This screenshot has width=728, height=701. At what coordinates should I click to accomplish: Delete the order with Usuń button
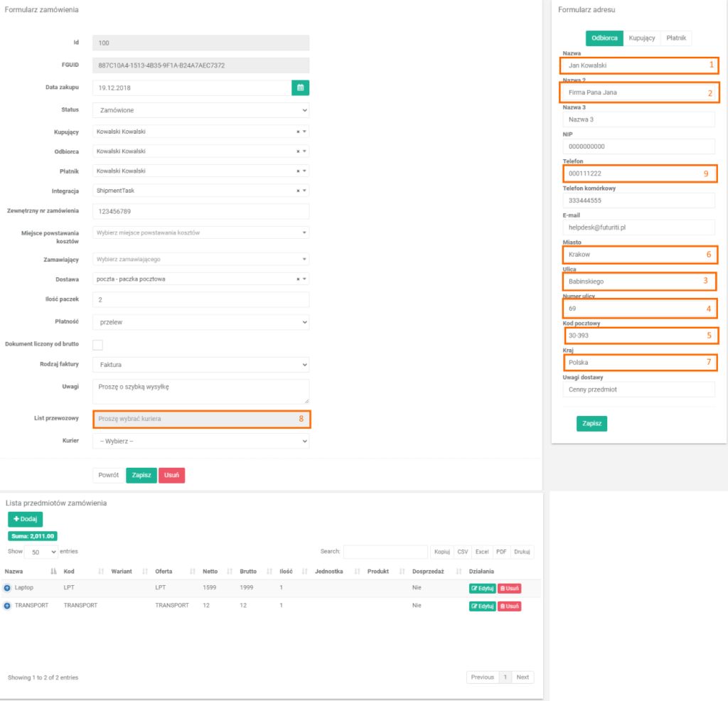tap(171, 475)
